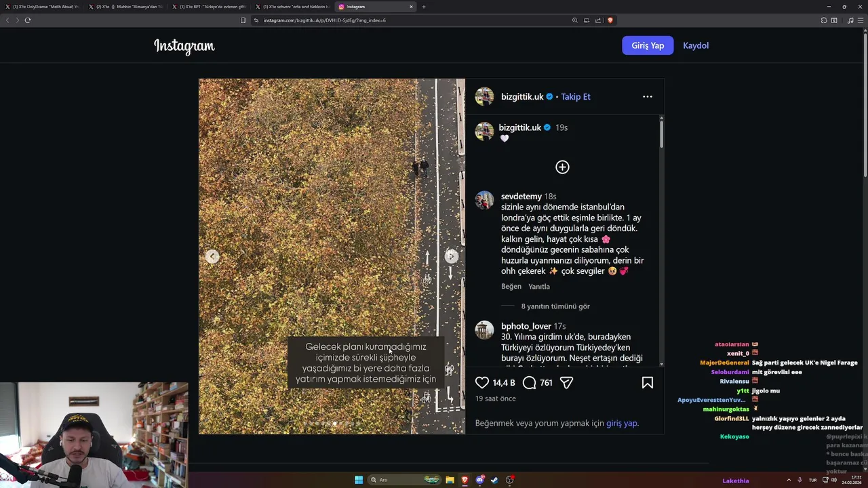Open File Explorer from the taskbar
Screen dimensions: 868x488
coord(450,480)
